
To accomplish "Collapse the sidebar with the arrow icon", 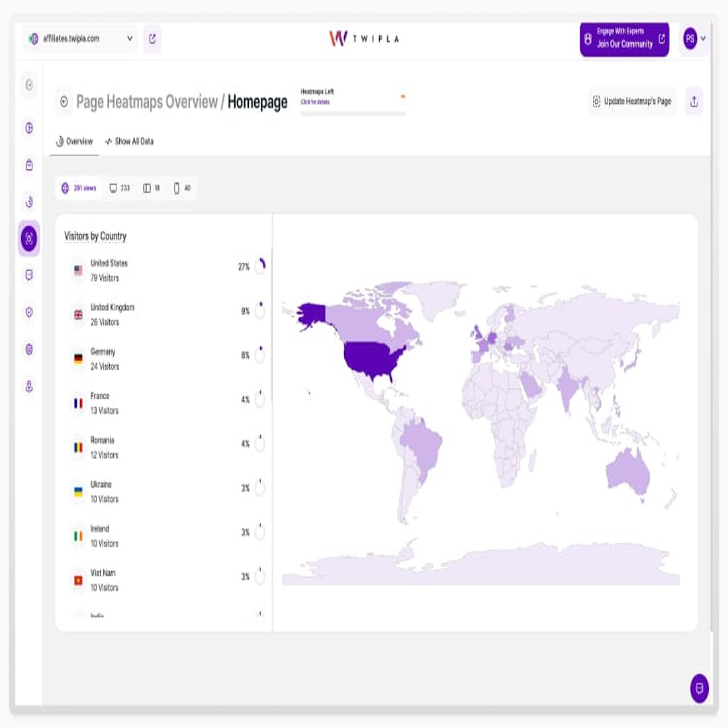I will [29, 85].
